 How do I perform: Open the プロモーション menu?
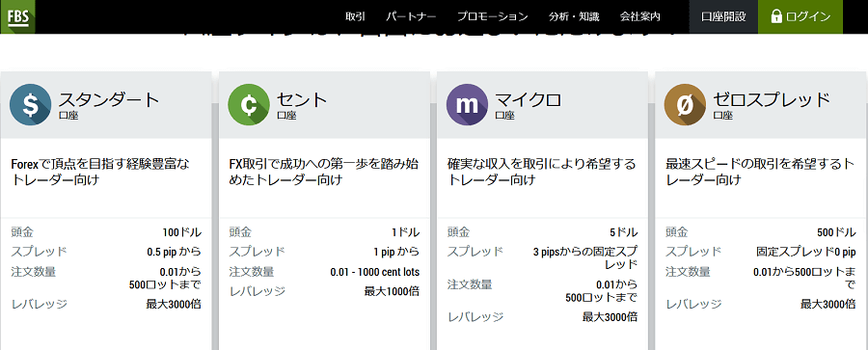tap(493, 16)
